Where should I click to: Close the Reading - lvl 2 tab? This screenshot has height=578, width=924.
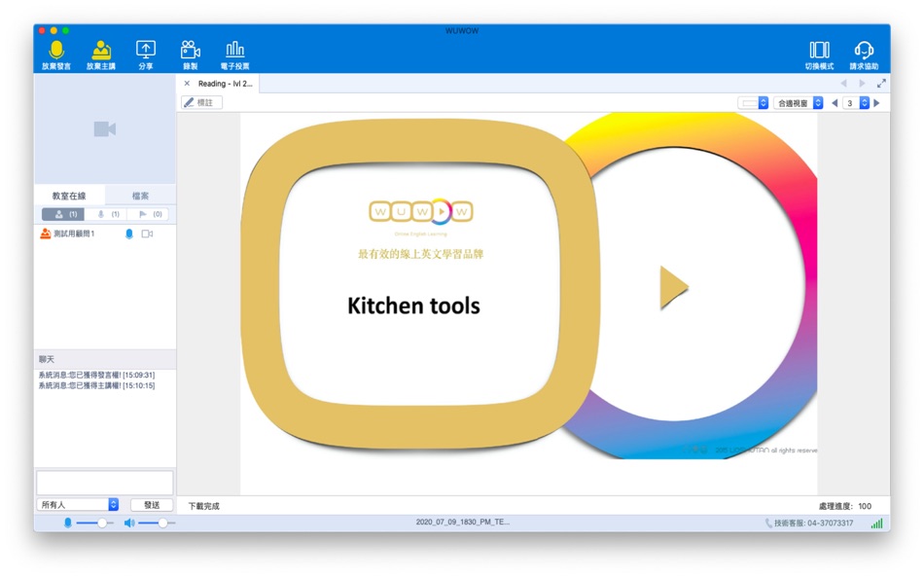point(187,84)
